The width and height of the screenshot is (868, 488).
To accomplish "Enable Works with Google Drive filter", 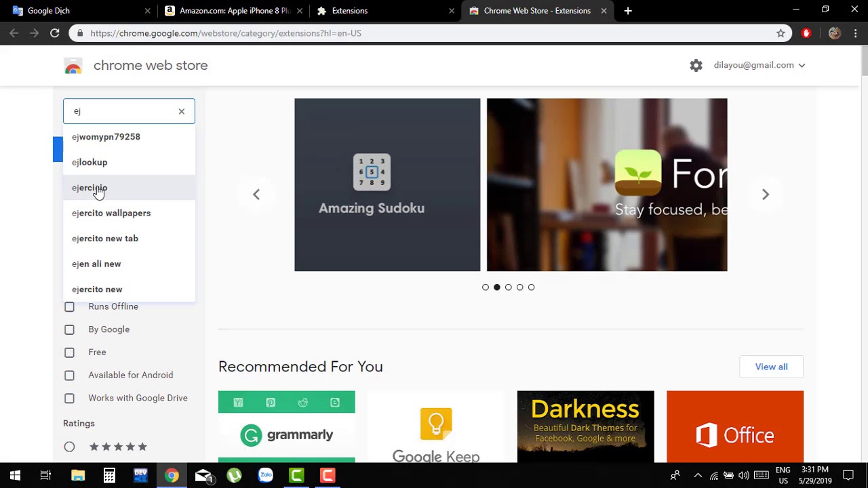I will coord(69,399).
